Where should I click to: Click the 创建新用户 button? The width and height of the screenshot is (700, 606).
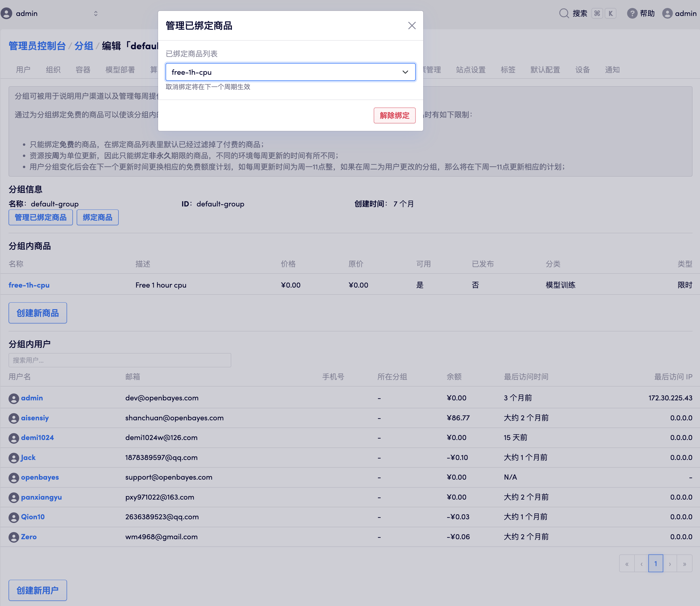tap(38, 590)
